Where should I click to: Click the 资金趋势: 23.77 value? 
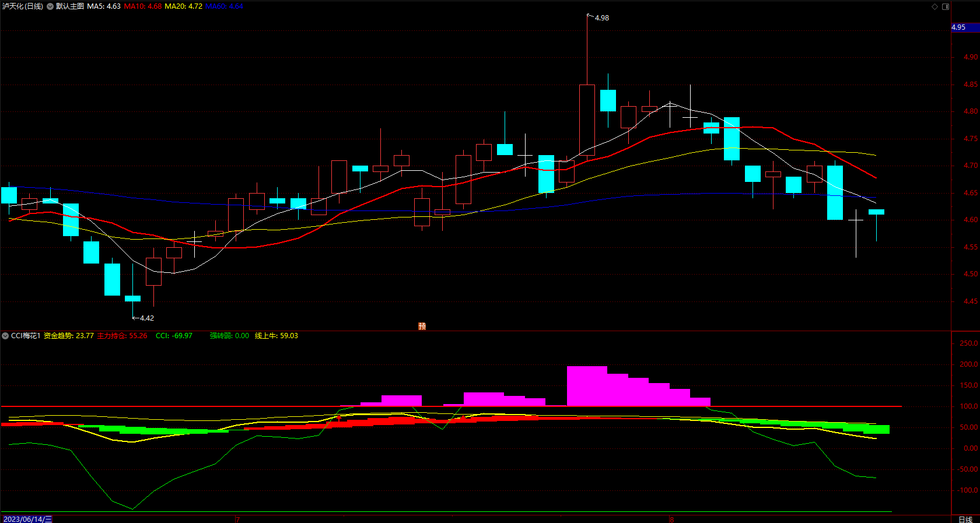coord(69,336)
